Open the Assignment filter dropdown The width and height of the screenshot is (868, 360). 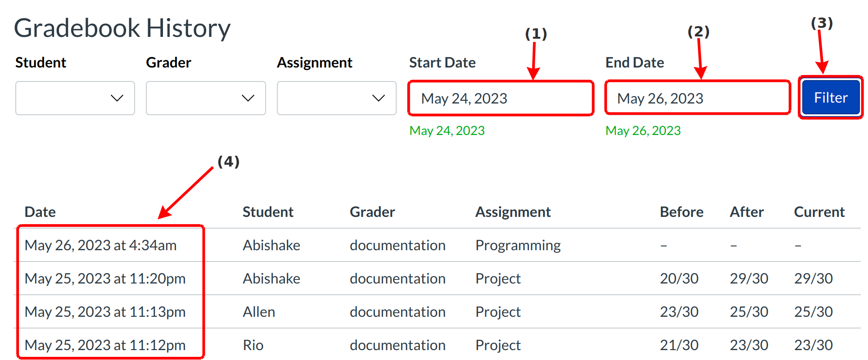click(x=336, y=98)
